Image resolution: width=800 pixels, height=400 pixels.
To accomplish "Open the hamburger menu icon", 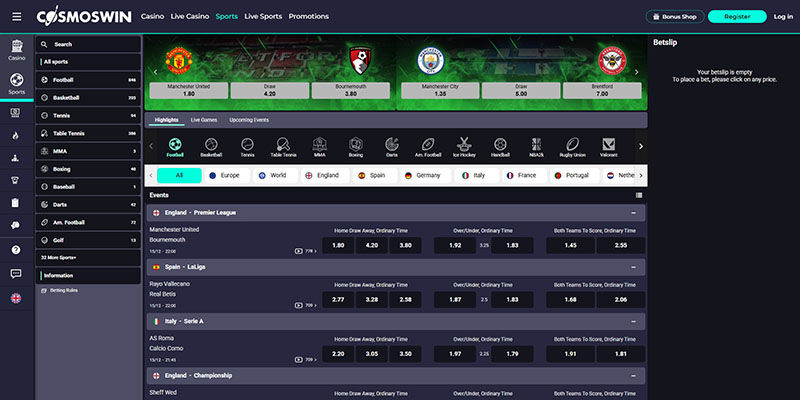I will 17,17.
